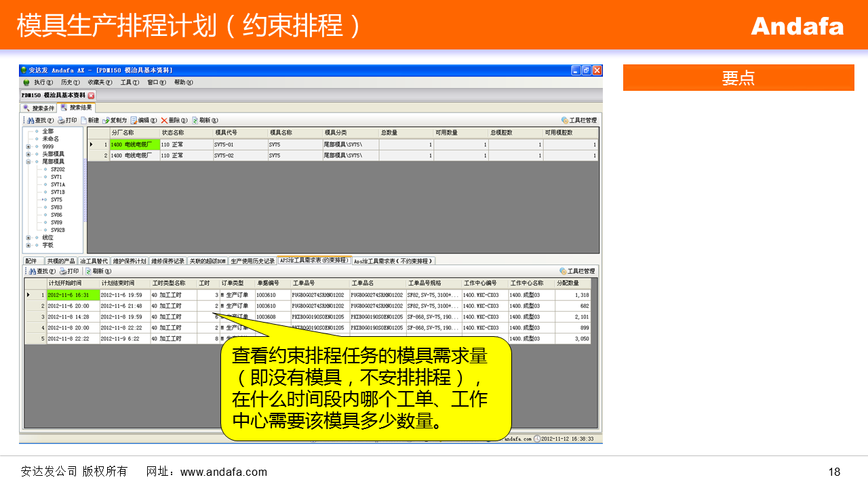The height and width of the screenshot is (488, 868).
Task: Click the upper 刷新 (Refresh) toolbar icon
Action: click(x=195, y=120)
